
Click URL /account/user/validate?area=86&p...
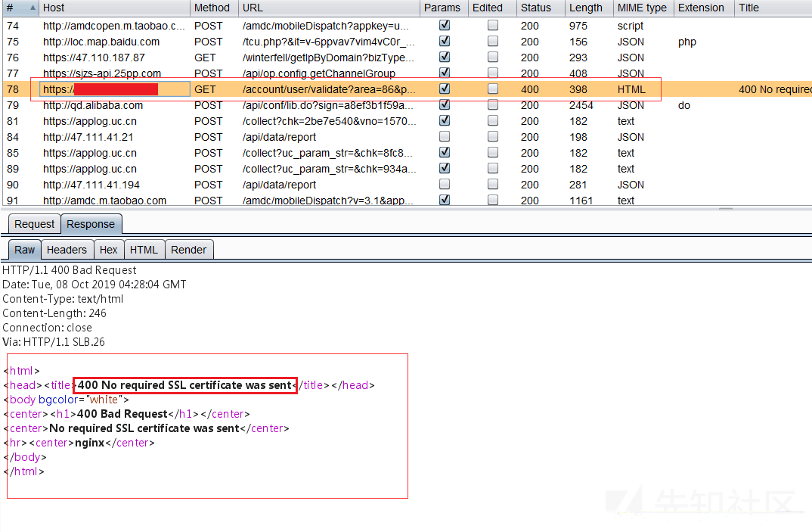coord(329,89)
